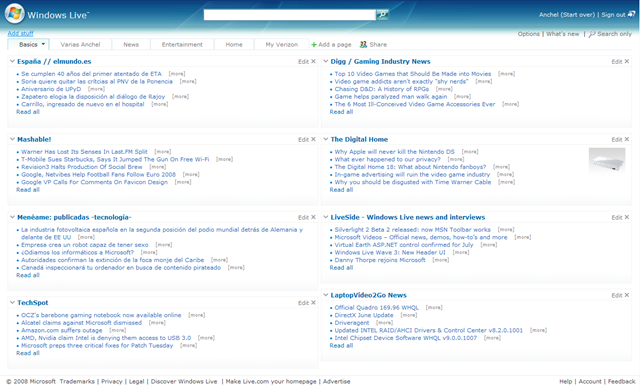
Task: Click the green Add a page plus icon
Action: [x=314, y=44]
